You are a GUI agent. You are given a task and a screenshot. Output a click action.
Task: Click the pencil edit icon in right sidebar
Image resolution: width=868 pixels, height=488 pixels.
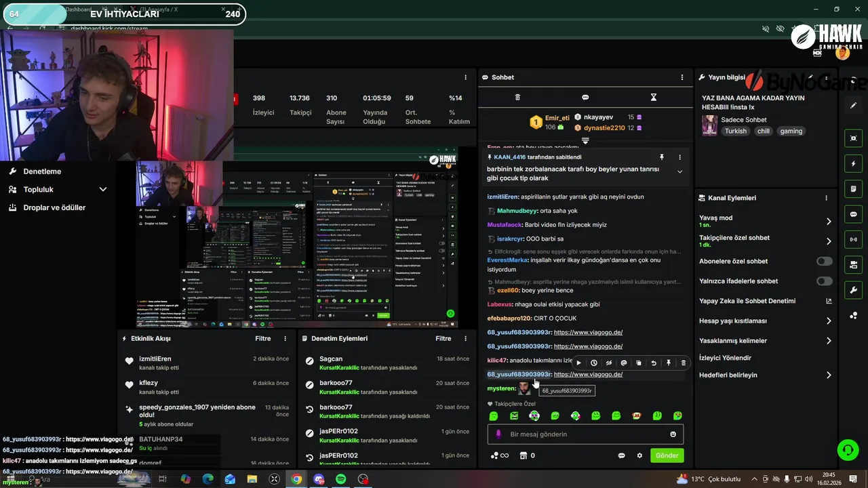tap(854, 106)
